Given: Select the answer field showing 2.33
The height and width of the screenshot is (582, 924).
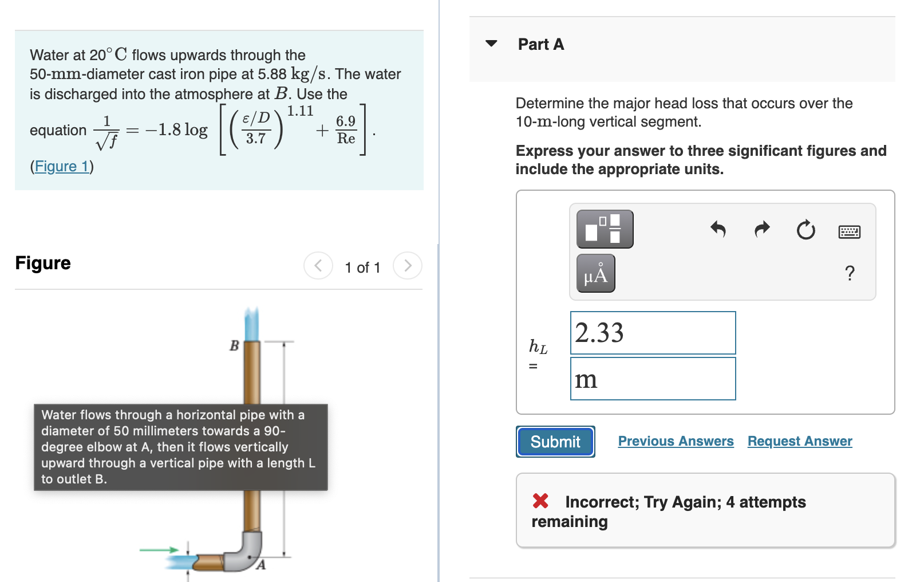Looking at the screenshot, I should tap(653, 333).
